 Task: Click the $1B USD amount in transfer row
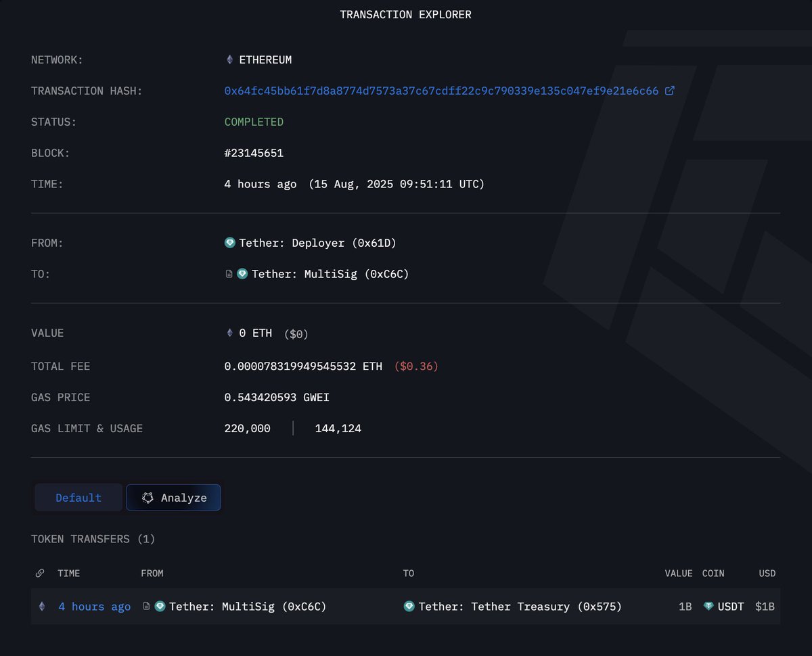(x=765, y=607)
